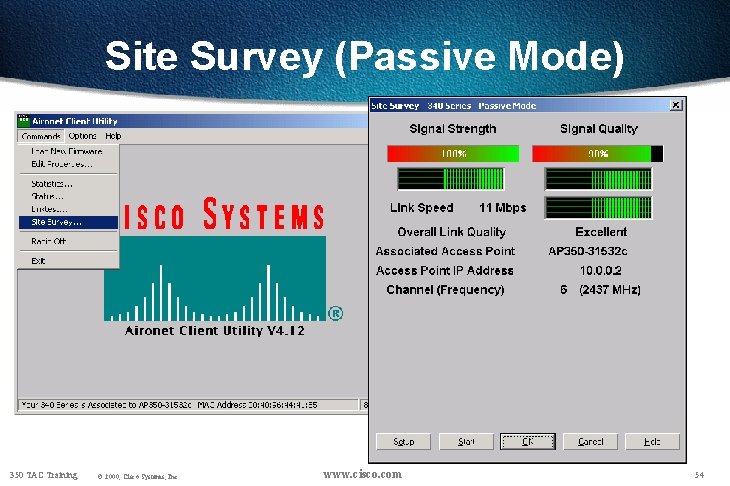Click the upper Signal Quality history graph
This screenshot has width=730, height=486.
coord(598,179)
